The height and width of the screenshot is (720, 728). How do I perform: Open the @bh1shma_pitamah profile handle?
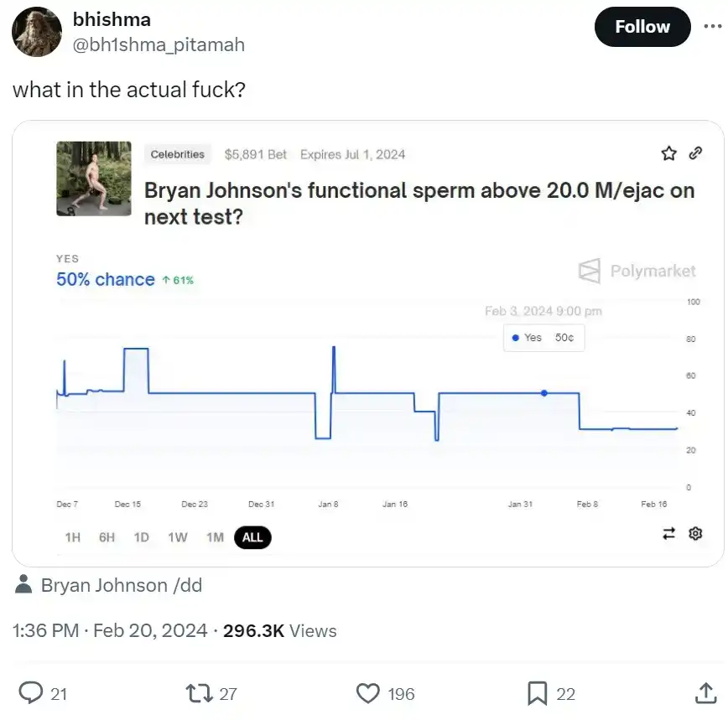point(159,44)
